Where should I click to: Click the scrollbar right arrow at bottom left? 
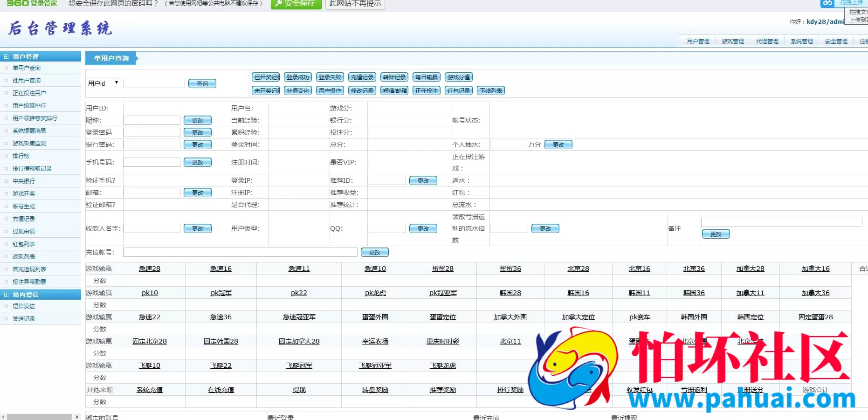pyautogui.click(x=77, y=417)
